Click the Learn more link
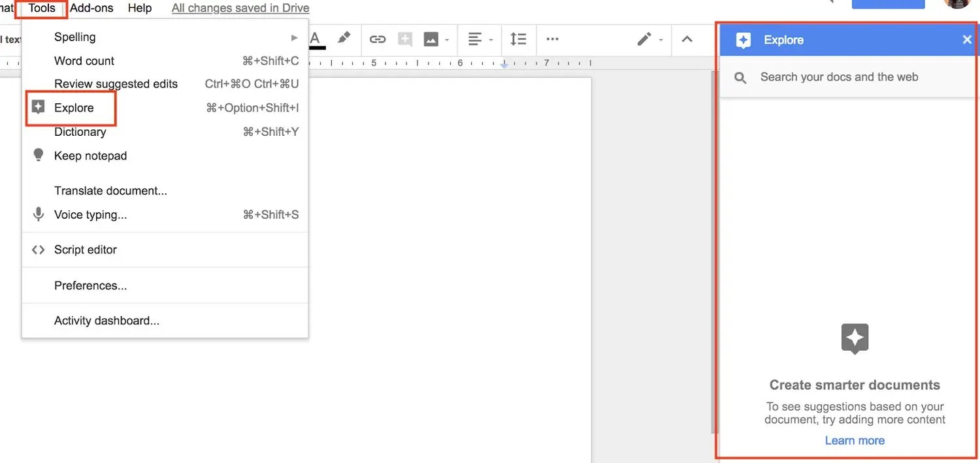The width and height of the screenshot is (980, 463). point(855,440)
